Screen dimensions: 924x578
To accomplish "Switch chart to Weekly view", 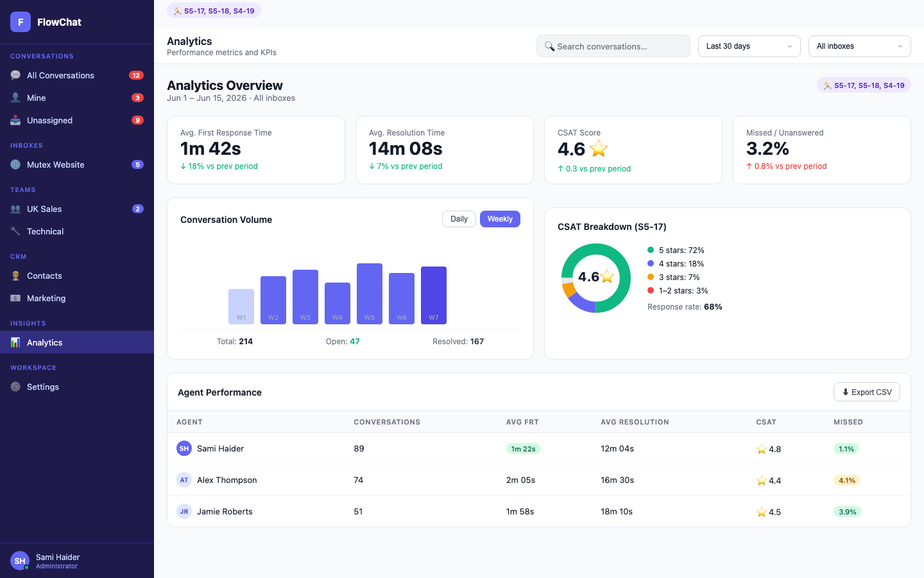I will click(500, 219).
